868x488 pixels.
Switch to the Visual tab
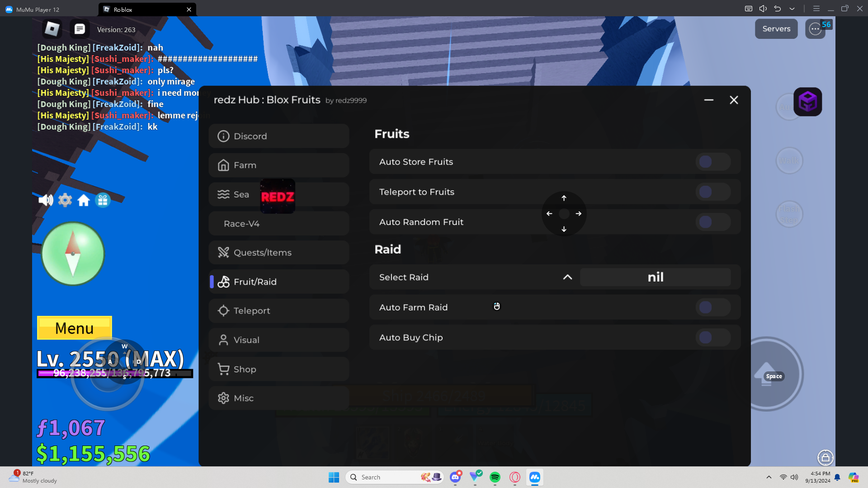pyautogui.click(x=279, y=340)
